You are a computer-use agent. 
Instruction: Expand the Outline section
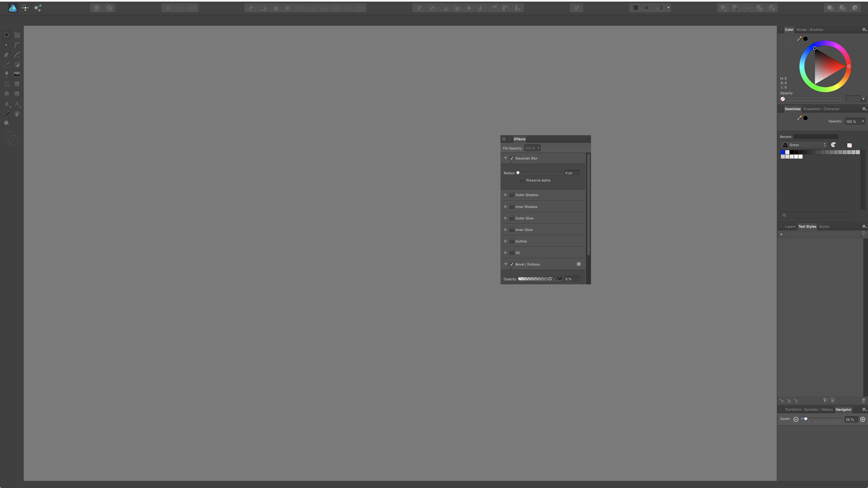[505, 241]
